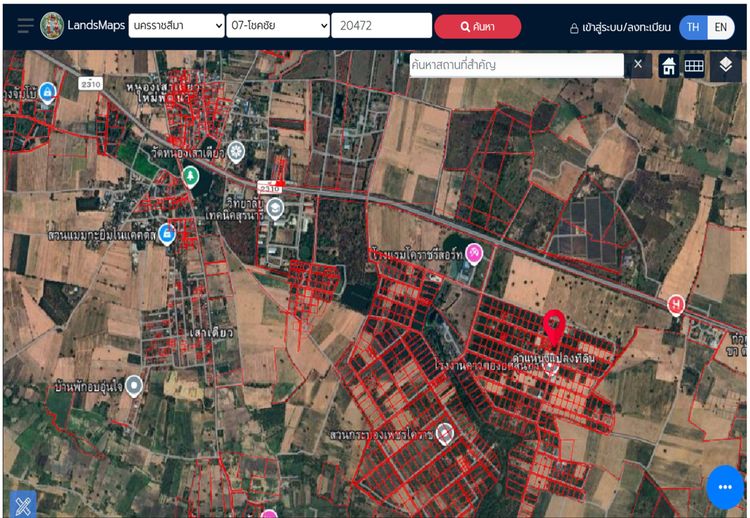Click the measurement tool icon bottom-left
Viewport: 750px width, 518px height.
coord(22,504)
